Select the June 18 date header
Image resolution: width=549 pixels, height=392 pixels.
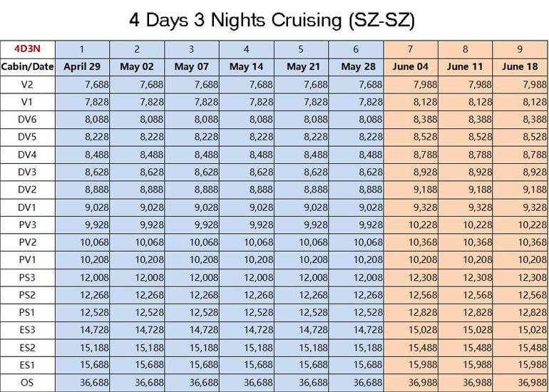point(520,67)
